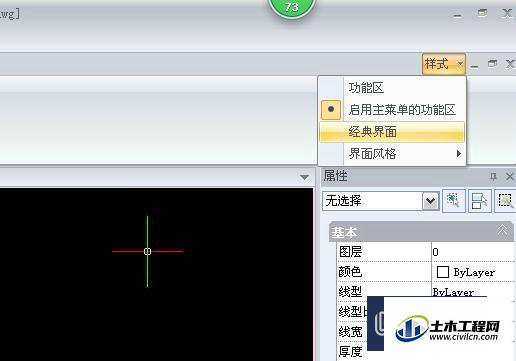Pin the 属性 properties panel

pos(493,176)
